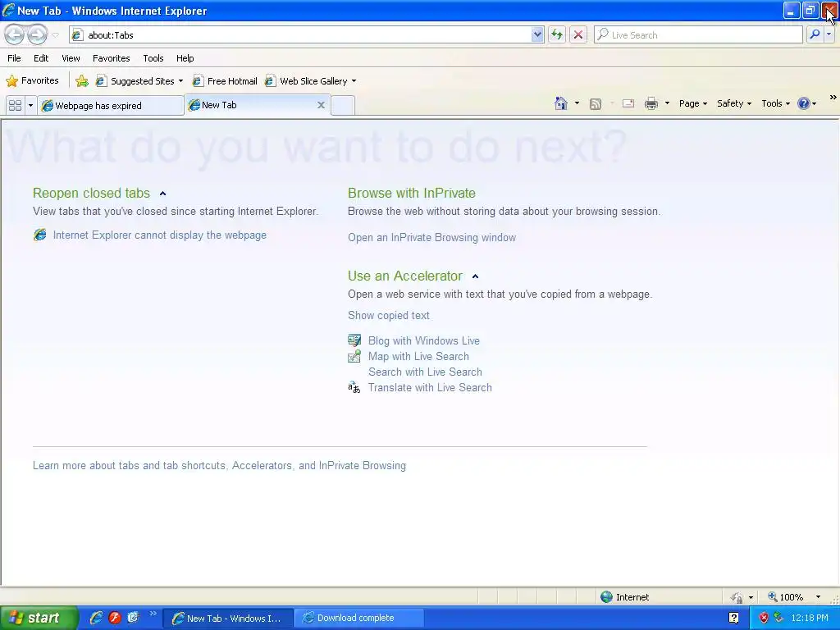Open the View menu

(x=71, y=58)
